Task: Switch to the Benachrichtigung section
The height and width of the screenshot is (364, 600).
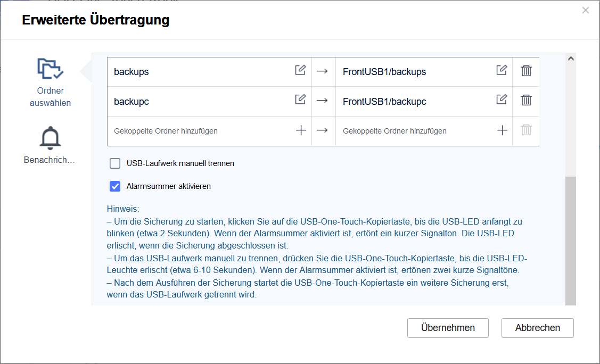Action: coord(50,145)
